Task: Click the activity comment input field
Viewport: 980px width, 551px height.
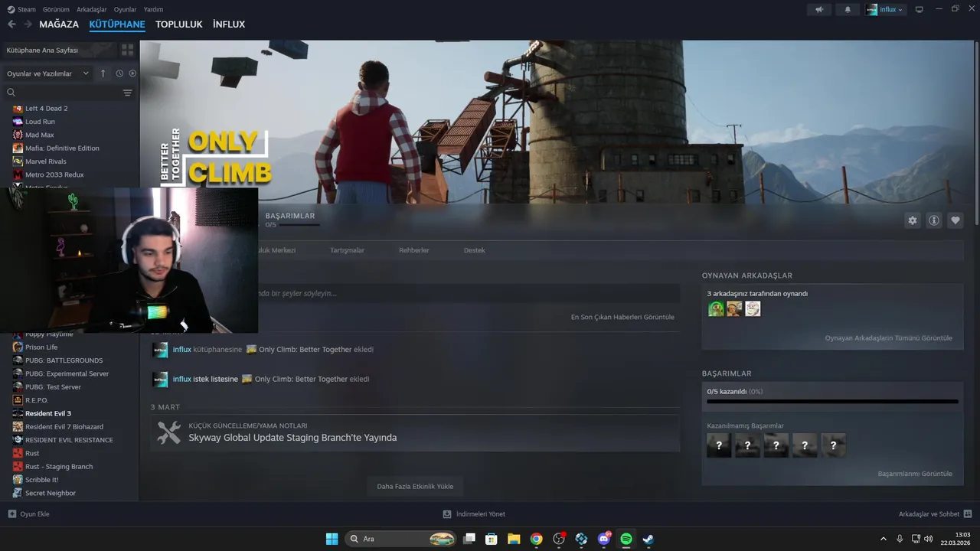Action: (469, 293)
